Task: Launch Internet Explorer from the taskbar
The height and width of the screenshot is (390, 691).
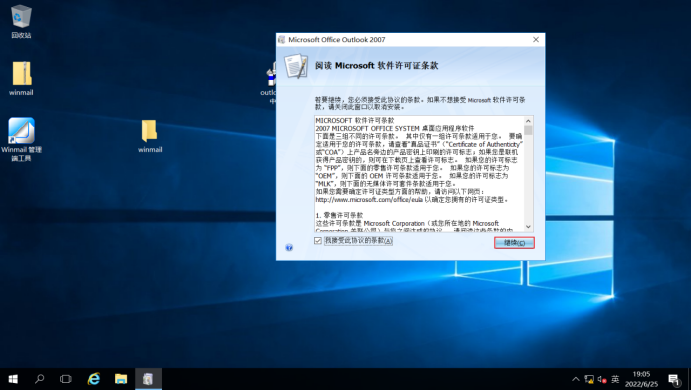Action: click(x=93, y=379)
